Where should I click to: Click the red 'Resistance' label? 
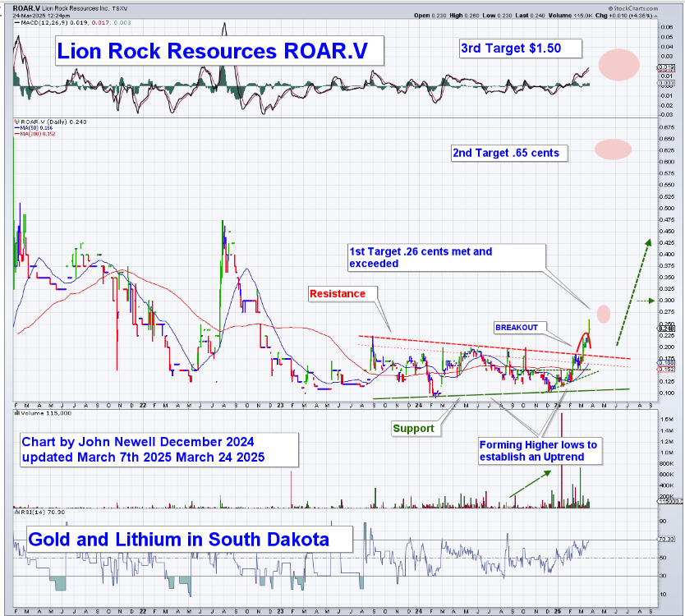tap(343, 293)
